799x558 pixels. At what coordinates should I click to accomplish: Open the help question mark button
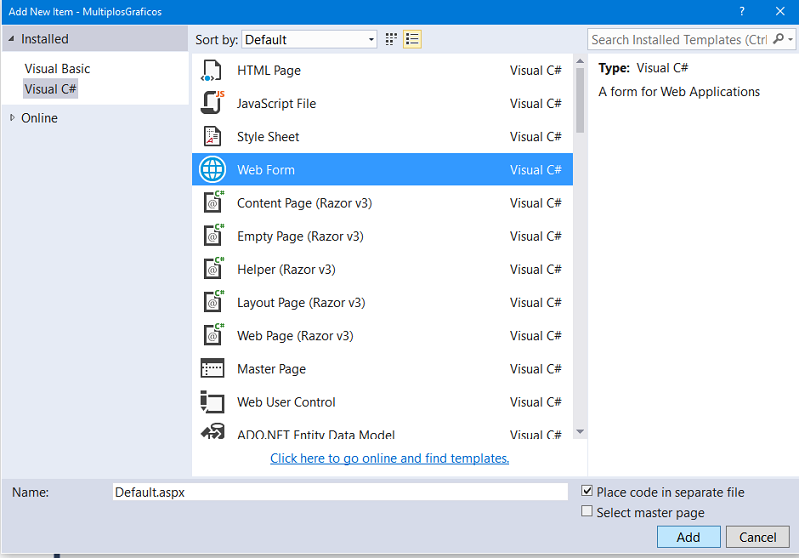point(742,11)
